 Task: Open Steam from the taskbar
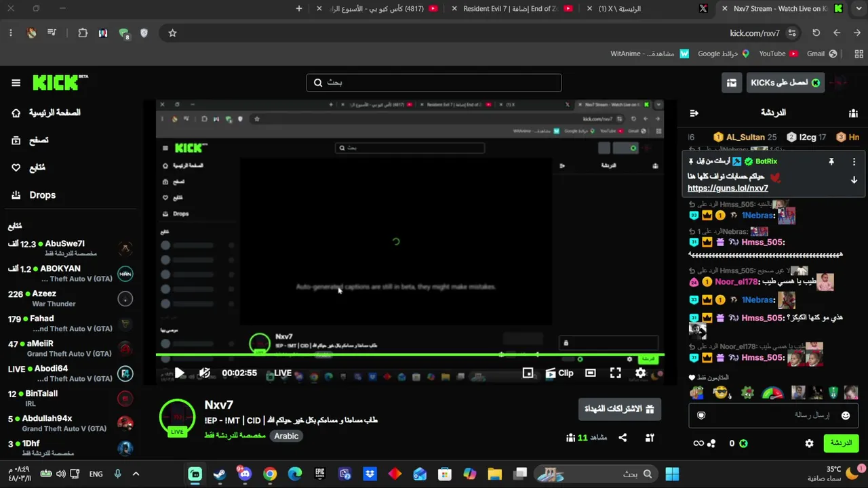click(220, 474)
